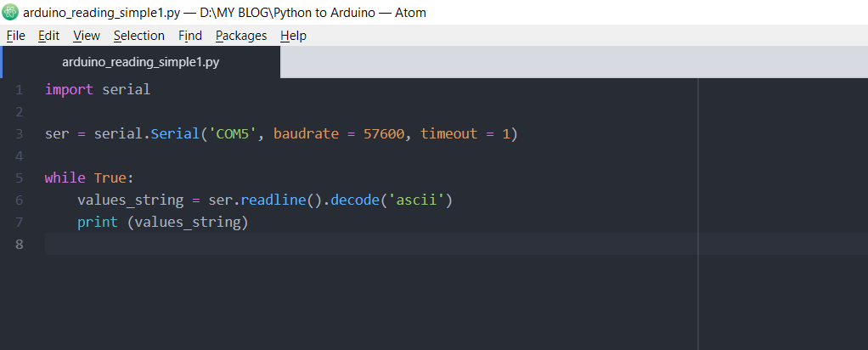Image resolution: width=868 pixels, height=350 pixels.
Task: Click the 'decode' method call
Action: pos(355,200)
